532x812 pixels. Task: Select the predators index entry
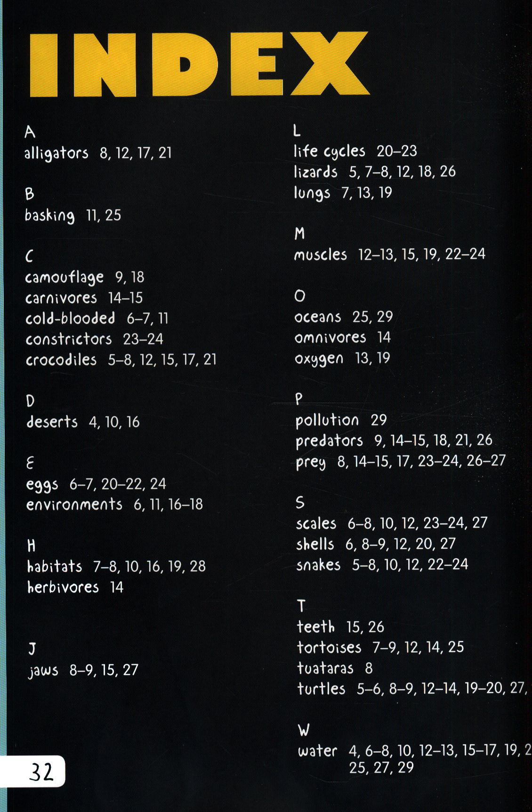click(x=394, y=441)
